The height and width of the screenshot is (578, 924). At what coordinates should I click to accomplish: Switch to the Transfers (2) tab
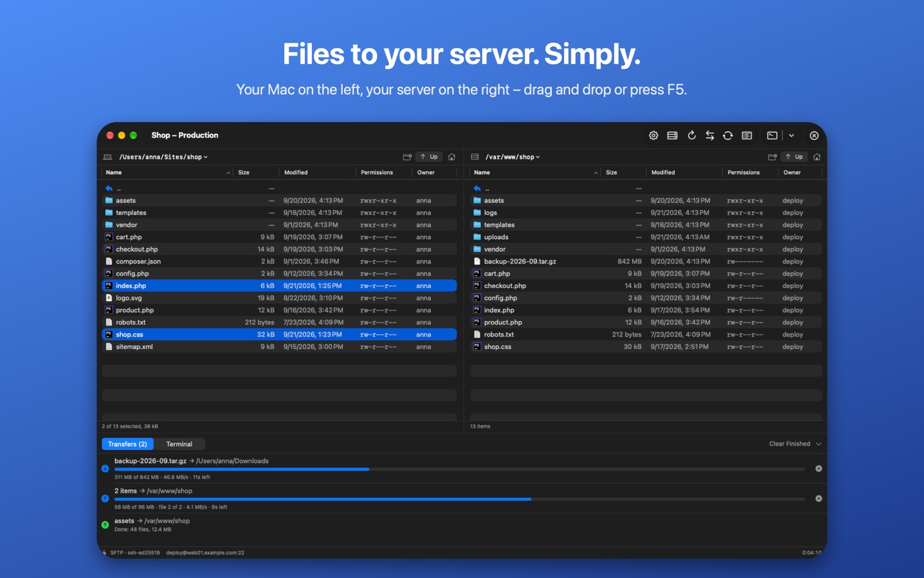(x=128, y=444)
